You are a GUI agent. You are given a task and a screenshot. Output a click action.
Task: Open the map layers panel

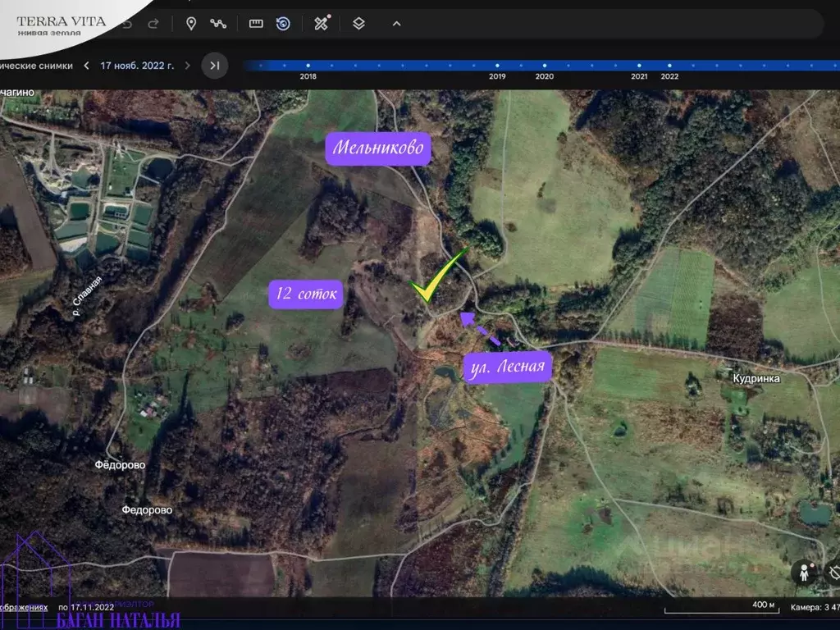358,24
